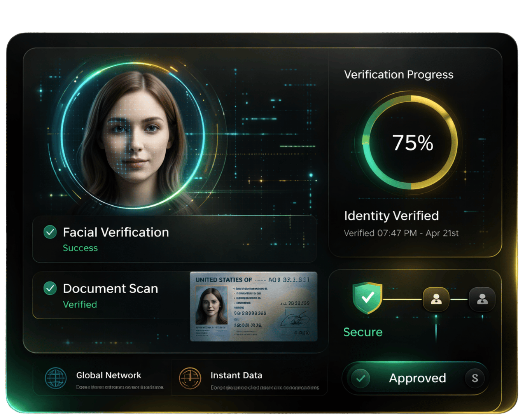The width and height of the screenshot is (525, 420).
Task: Click the checkmark circle in Approved button
Action: click(360, 378)
